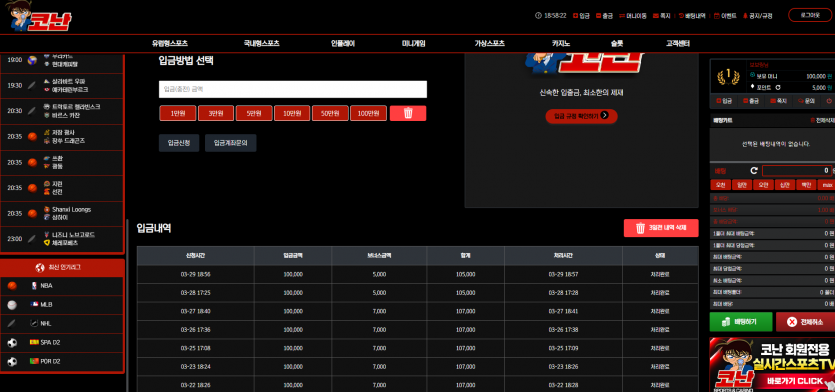Open the 고객센터 menu
This screenshot has width=835, height=392.
(x=678, y=44)
